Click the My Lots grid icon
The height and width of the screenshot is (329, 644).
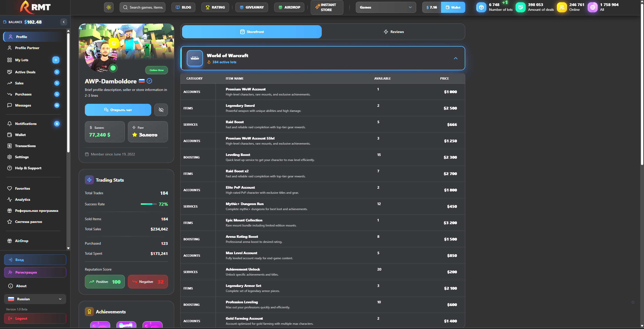10,60
